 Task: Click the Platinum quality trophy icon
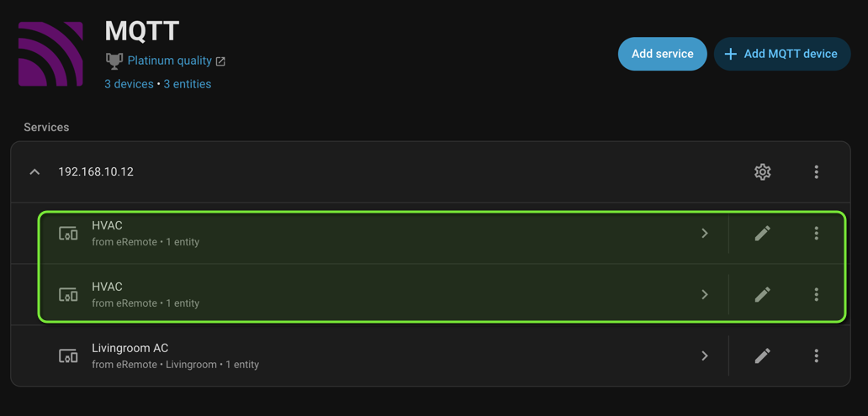click(114, 61)
